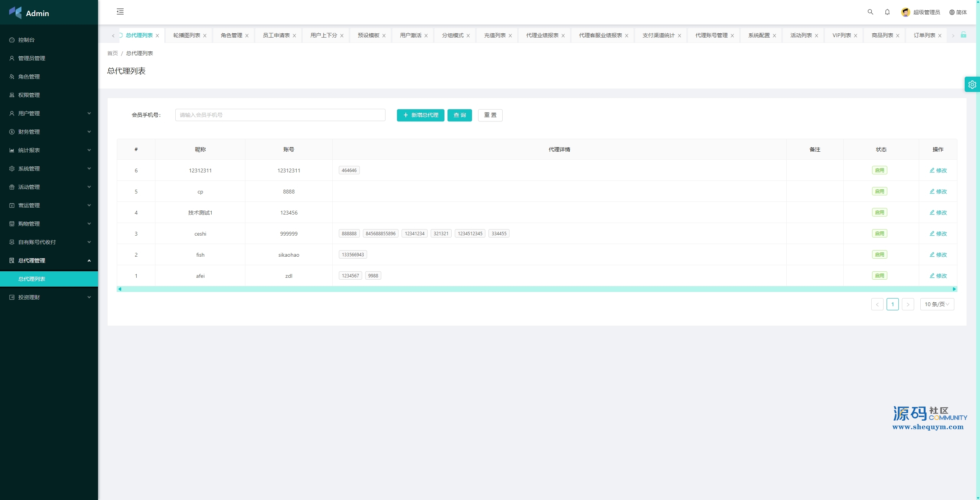This screenshot has width=980, height=500.
Task: Click the search magnifier icon in the header
Action: click(870, 12)
